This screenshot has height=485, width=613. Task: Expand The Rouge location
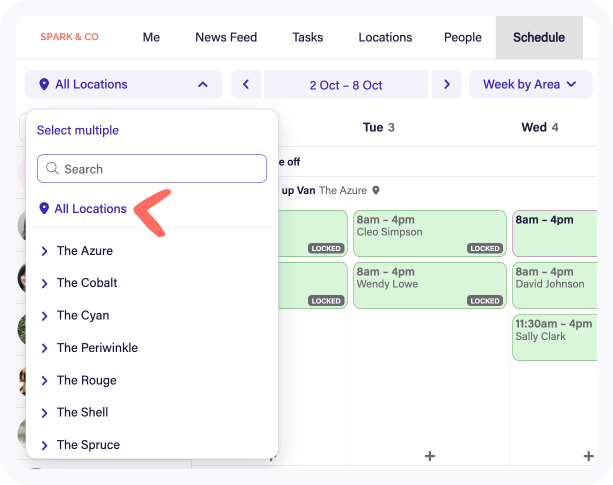click(45, 380)
